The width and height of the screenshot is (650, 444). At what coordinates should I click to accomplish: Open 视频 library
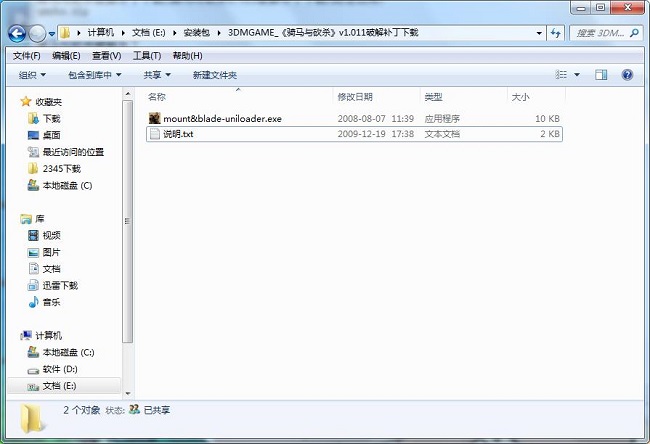pyautogui.click(x=51, y=235)
